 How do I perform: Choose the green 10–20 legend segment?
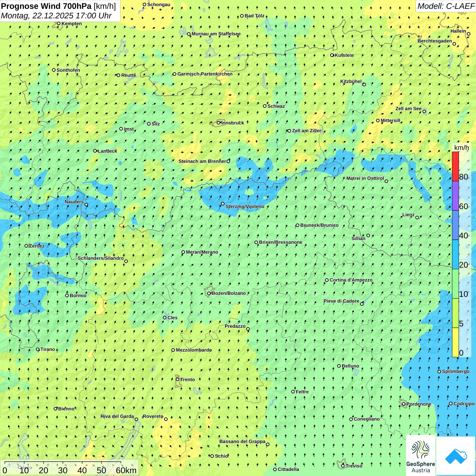455,284
